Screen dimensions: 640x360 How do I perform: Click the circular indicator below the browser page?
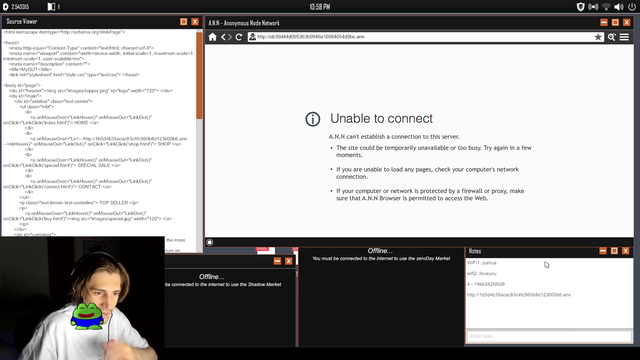click(210, 242)
